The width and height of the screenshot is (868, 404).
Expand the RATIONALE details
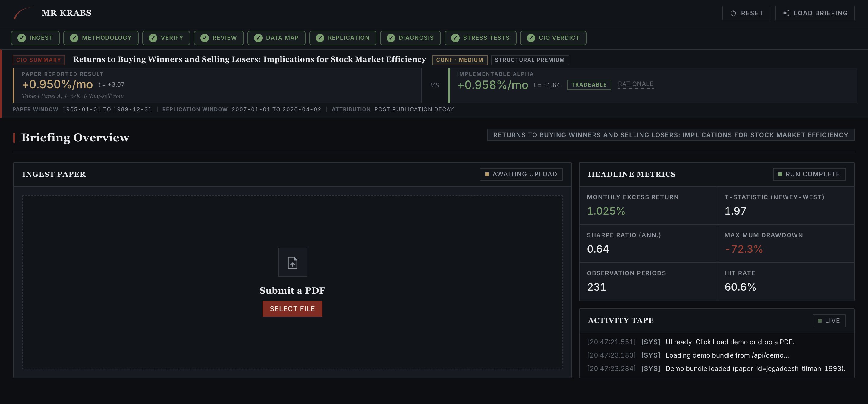(x=636, y=84)
